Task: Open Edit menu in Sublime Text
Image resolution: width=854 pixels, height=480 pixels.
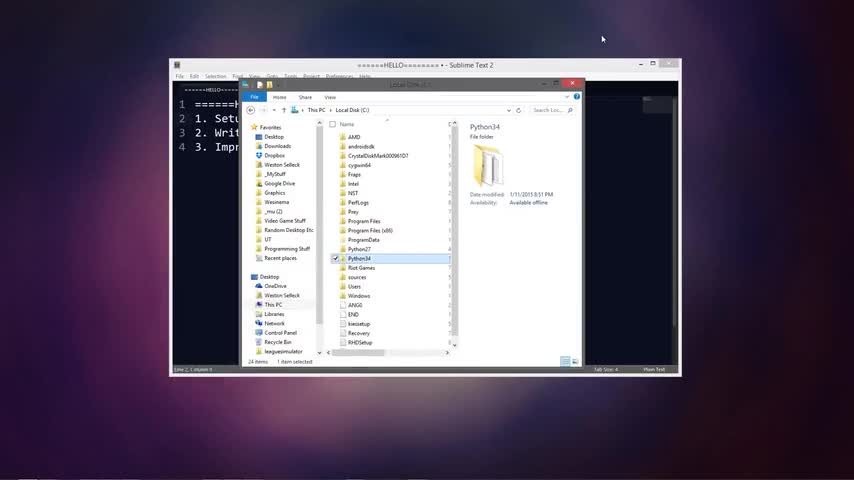Action: tap(194, 76)
